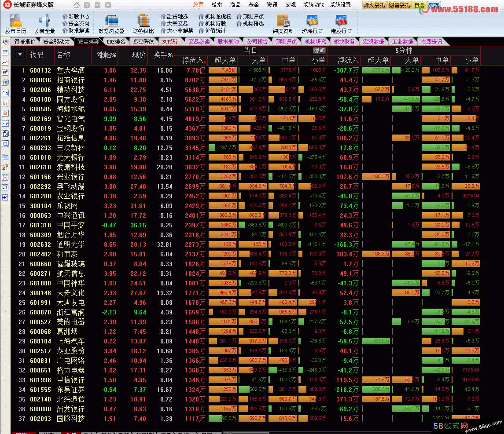
Task: Click the 财富委托 button
Action: click(399, 5)
